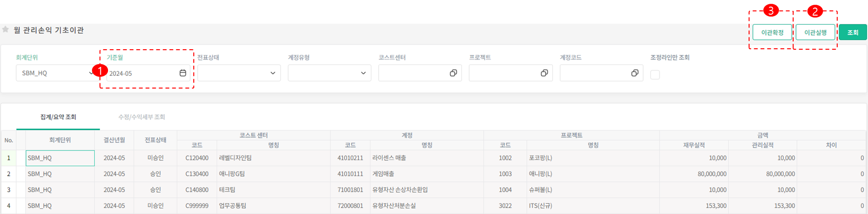The width and height of the screenshot is (868, 214).
Task: Switch to the 집계/요약 조회 tab
Action: pos(58,117)
